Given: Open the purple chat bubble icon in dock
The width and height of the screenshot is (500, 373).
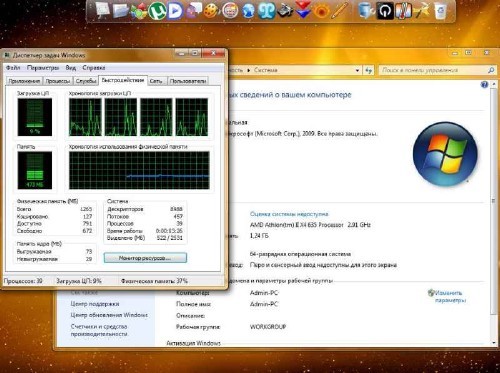Looking at the screenshot, I should (194, 10).
